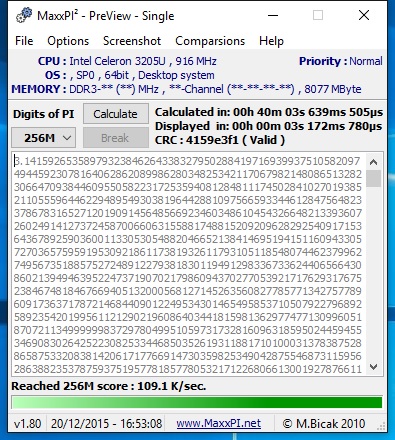The width and height of the screenshot is (395, 440).
Task: Click the OS SP0 64bit Desktop system text
Action: point(130,75)
